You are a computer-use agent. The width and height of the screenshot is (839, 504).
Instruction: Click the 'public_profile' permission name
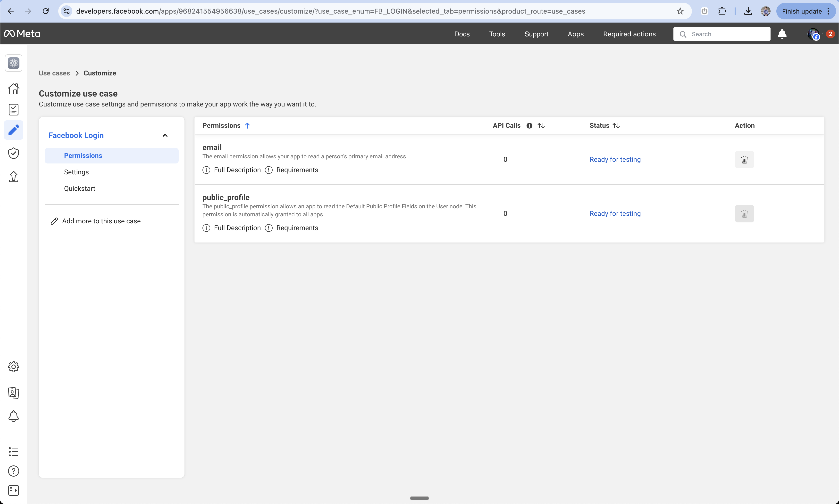[226, 197]
